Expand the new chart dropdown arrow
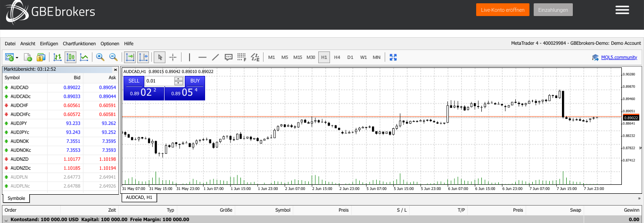Screen dimensions: 644x223 (x=17, y=58)
